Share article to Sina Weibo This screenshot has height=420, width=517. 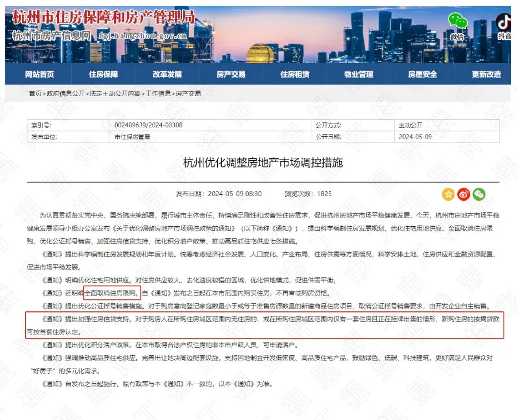462,194
